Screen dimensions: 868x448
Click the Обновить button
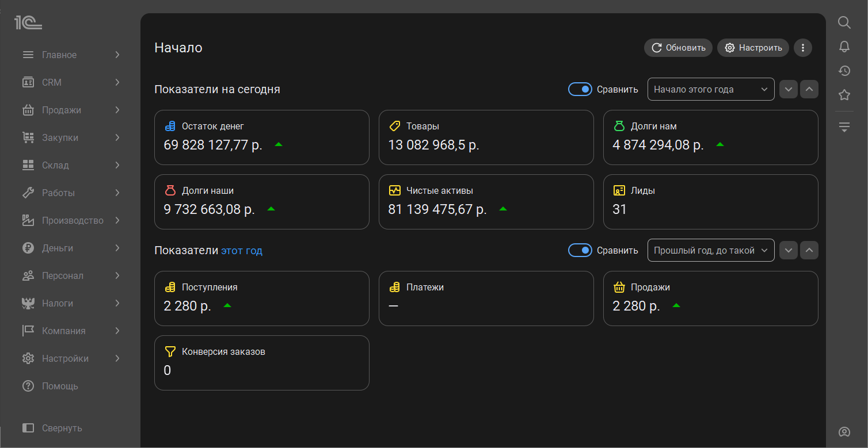point(678,48)
